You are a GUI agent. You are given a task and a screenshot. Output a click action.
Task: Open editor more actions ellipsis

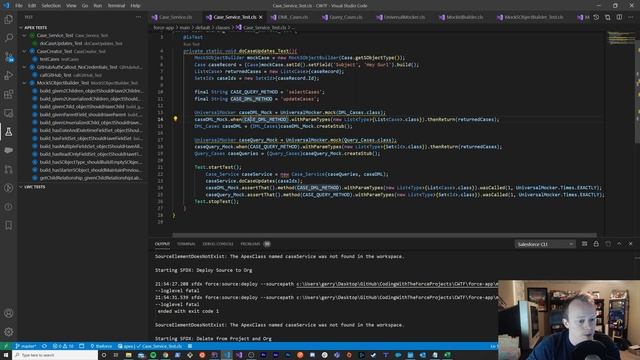[631, 17]
